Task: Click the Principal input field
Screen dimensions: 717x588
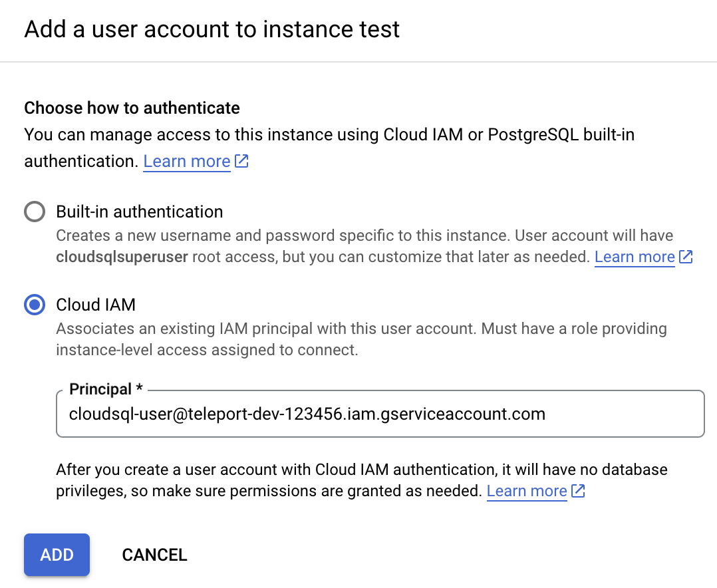Action: click(379, 414)
